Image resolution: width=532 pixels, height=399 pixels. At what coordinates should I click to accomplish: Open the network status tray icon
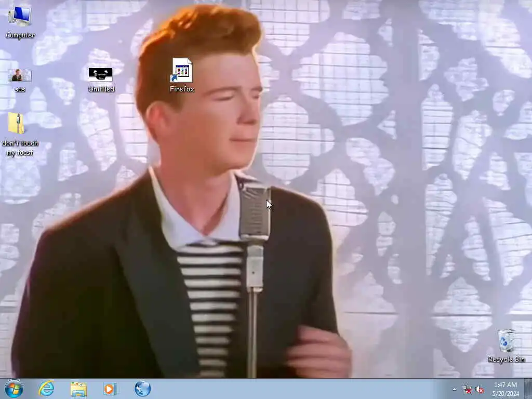(x=467, y=390)
